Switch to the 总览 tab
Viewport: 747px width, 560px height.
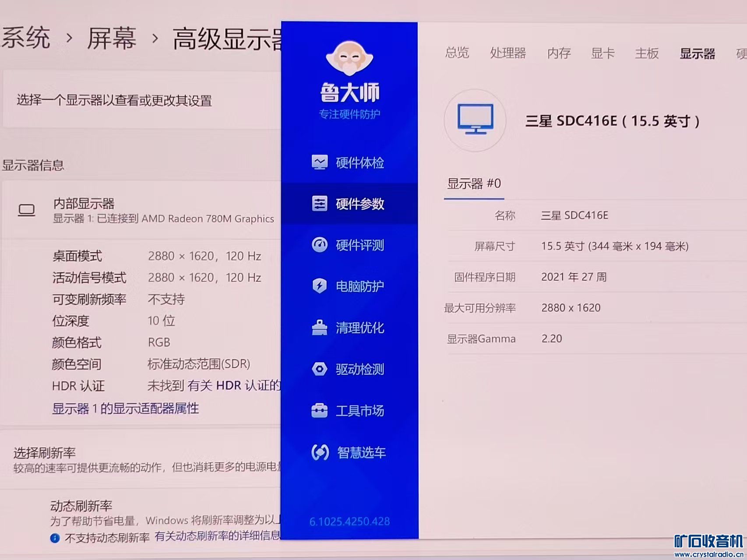[457, 53]
